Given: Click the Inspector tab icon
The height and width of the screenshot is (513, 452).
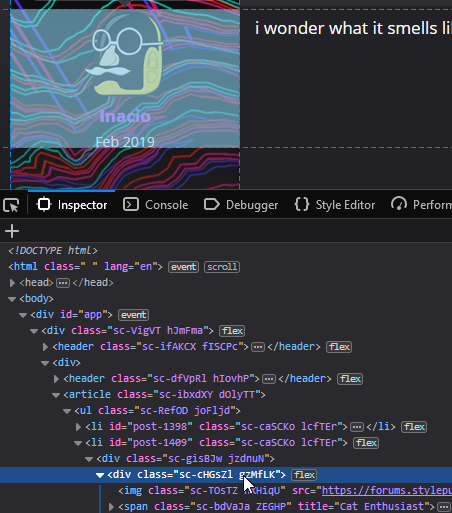Looking at the screenshot, I should (x=44, y=204).
